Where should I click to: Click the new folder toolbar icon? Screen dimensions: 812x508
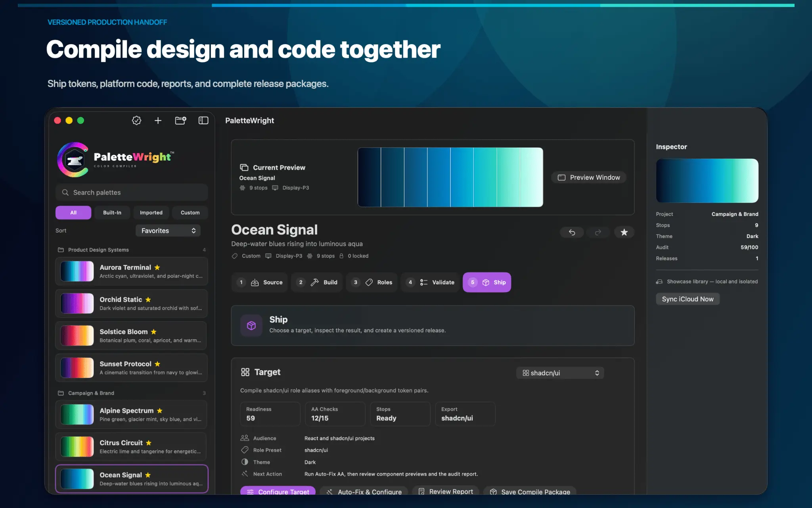coord(180,120)
